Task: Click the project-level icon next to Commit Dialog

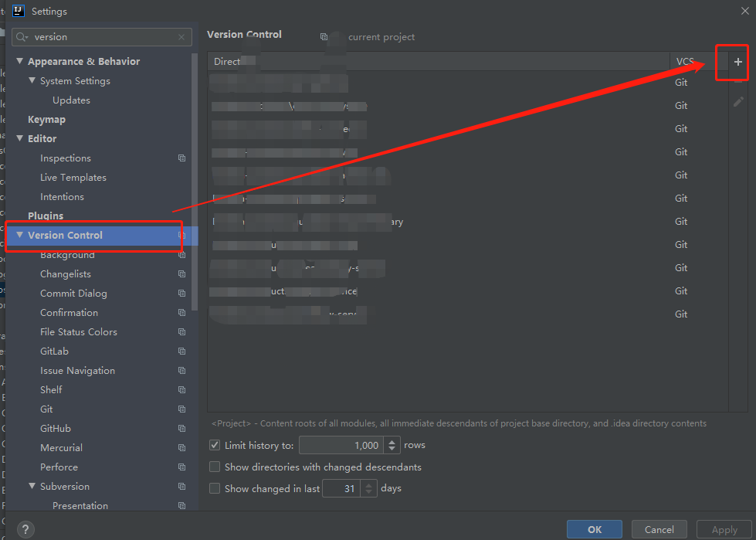Action: point(181,293)
